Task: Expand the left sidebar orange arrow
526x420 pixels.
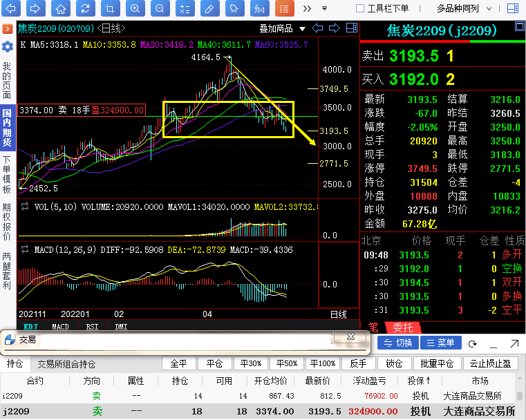Action: pos(7,29)
